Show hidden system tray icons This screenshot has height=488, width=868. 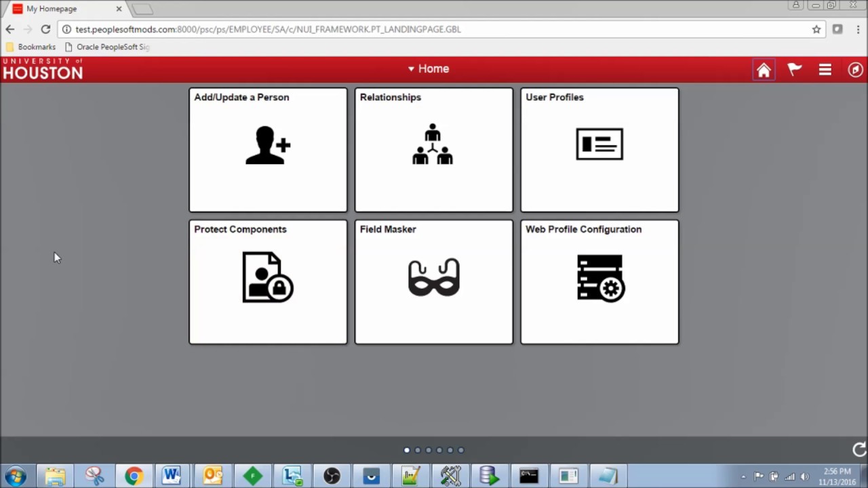743,476
